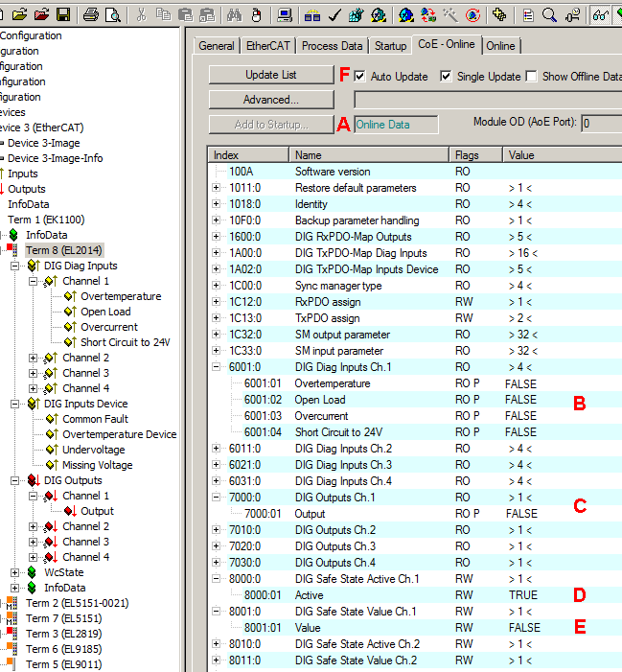
Task: Select Undervoltage under DIG Inputs Device
Action: pyautogui.click(x=94, y=450)
